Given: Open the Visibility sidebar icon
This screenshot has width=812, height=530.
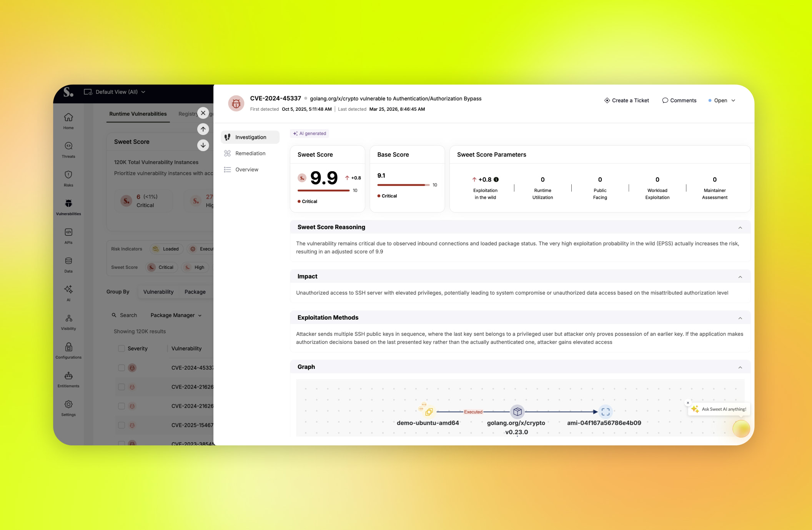Looking at the screenshot, I should tap(68, 318).
